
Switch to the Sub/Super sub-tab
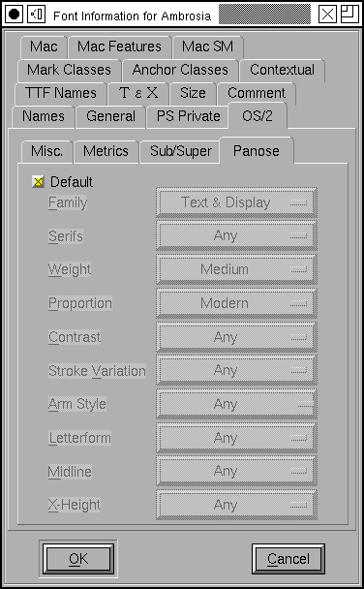coord(181,151)
